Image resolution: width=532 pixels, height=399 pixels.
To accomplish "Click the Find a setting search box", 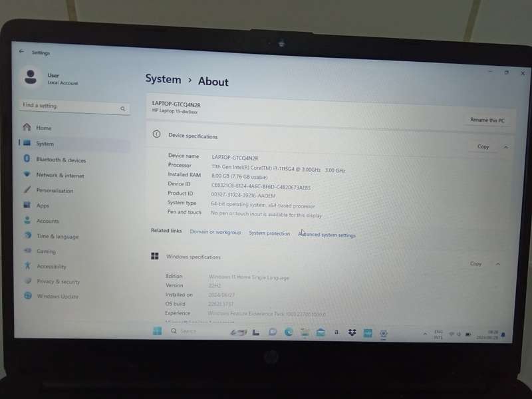I will (74, 107).
